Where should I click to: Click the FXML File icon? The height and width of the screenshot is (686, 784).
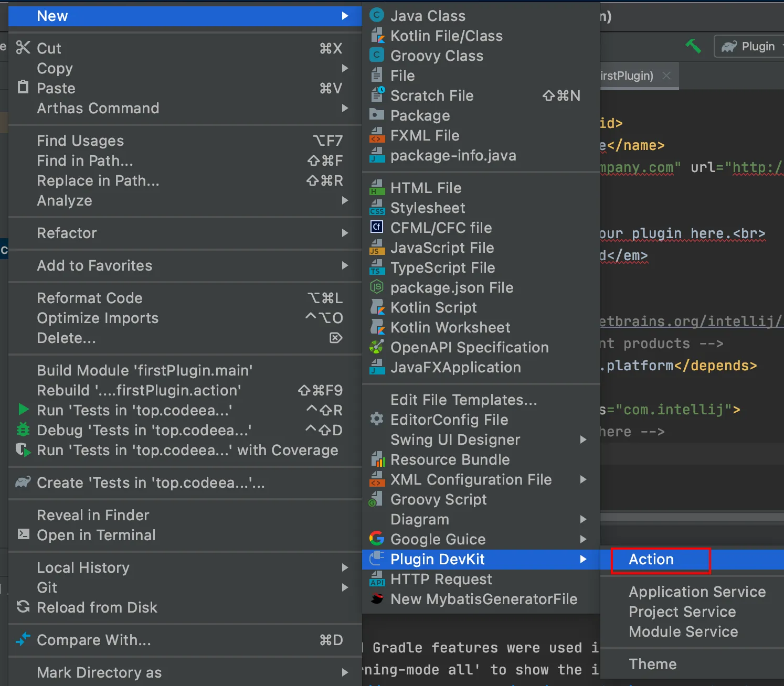coord(377,135)
